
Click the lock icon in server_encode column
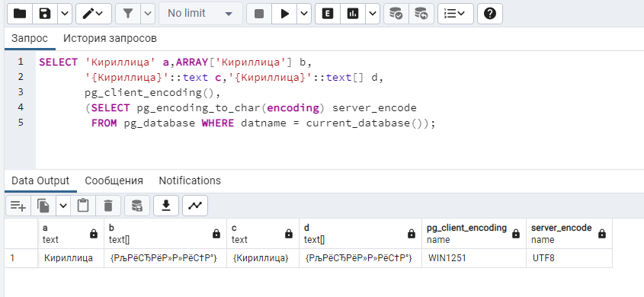602,234
